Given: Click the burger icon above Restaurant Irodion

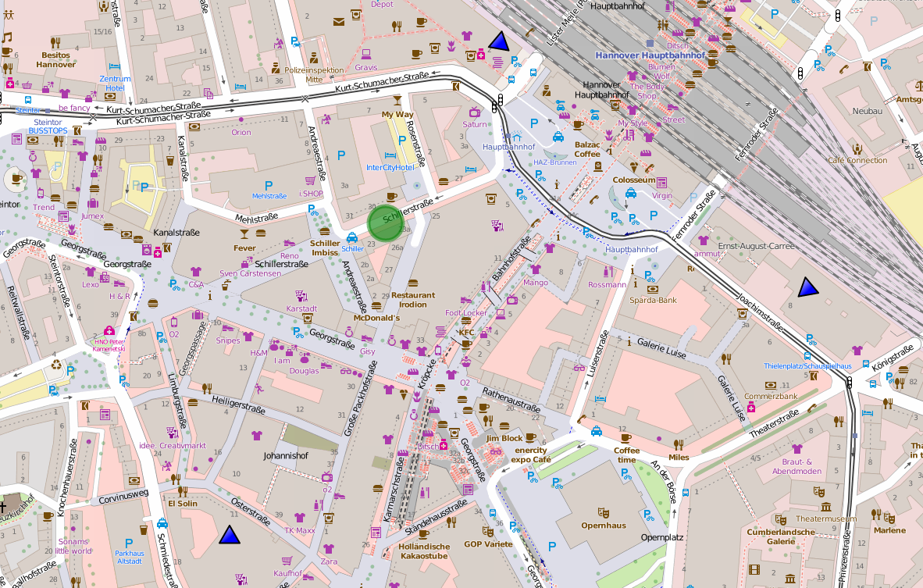Looking at the screenshot, I should tap(412, 283).
